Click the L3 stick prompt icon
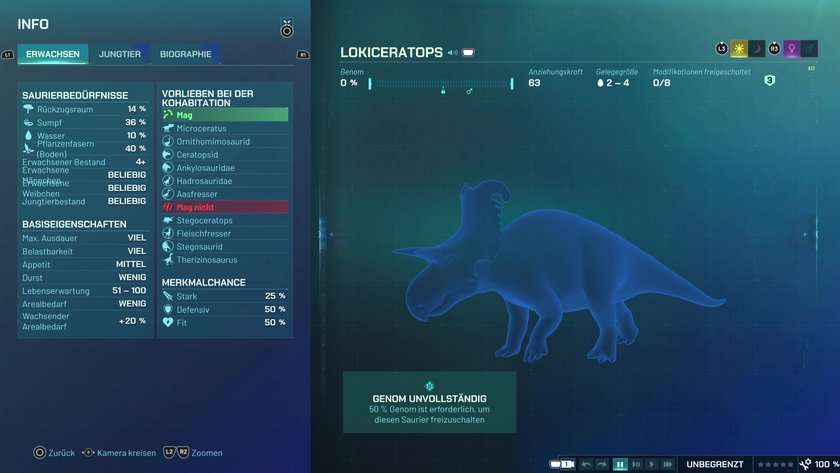This screenshot has height=473, width=840. click(x=722, y=49)
